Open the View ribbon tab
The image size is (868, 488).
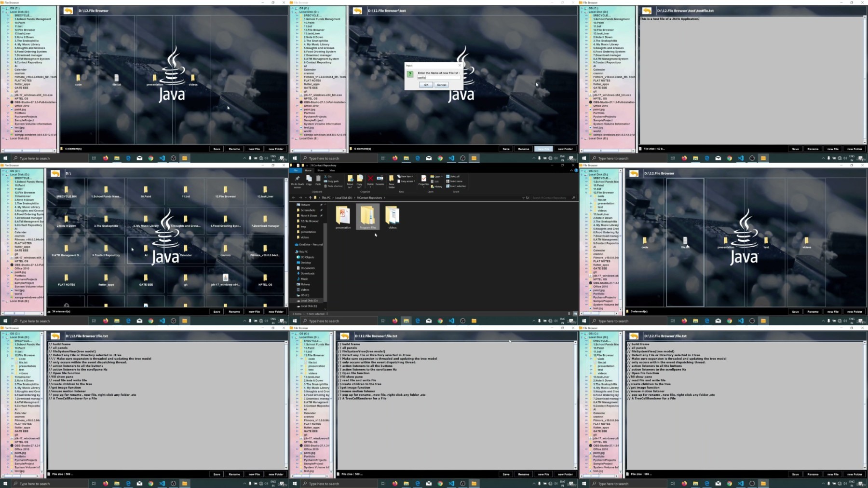[x=332, y=170]
